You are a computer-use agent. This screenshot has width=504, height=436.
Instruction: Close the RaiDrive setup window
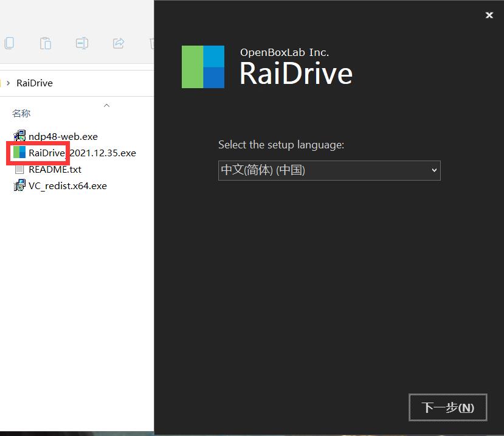pos(489,15)
